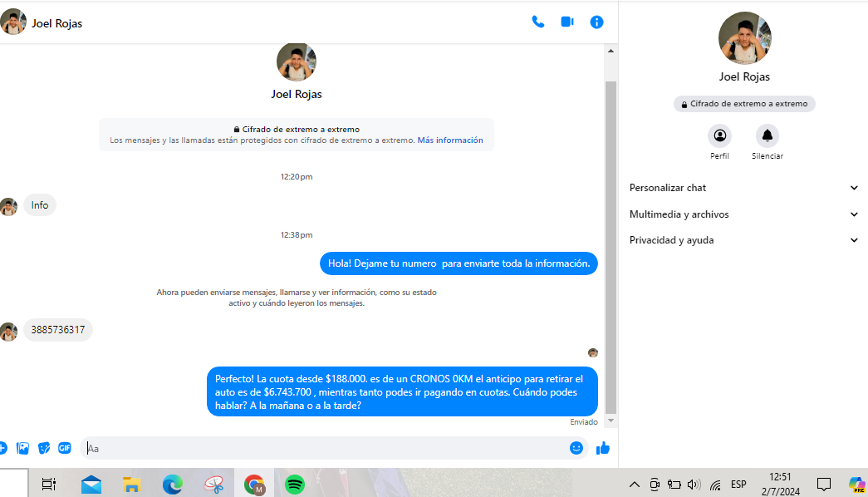Expand Privacidad y ayuda section

point(743,240)
